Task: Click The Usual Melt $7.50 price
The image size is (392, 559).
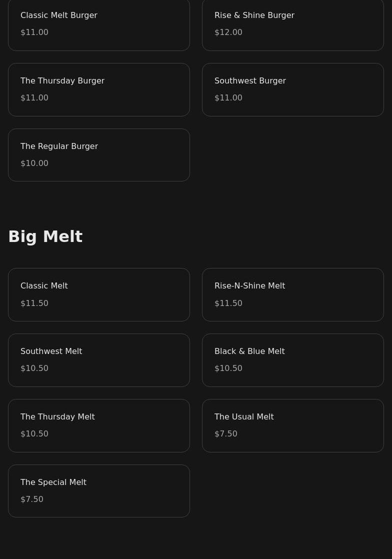Action: pos(226,434)
